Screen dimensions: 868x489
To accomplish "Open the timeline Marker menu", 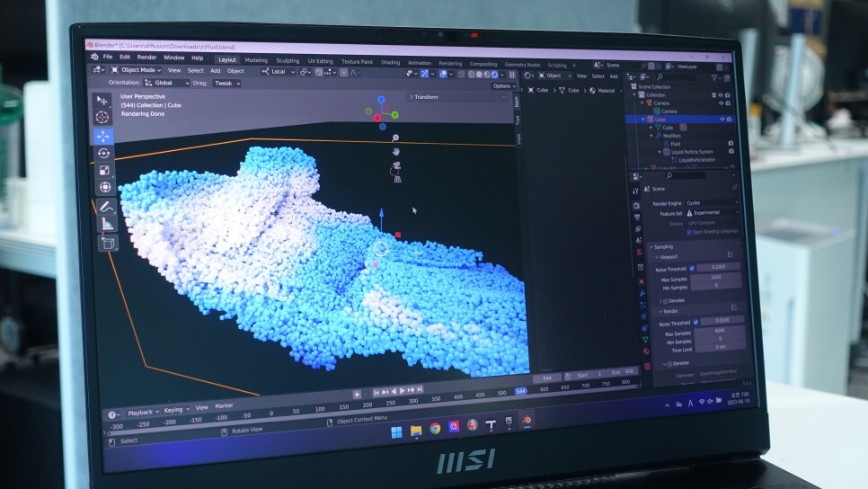I will 224,406.
